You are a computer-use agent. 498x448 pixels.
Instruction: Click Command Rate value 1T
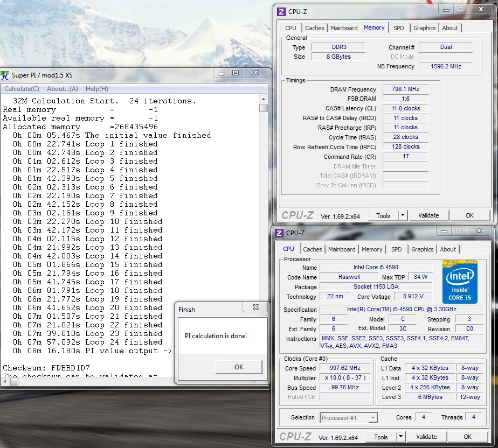click(x=405, y=156)
